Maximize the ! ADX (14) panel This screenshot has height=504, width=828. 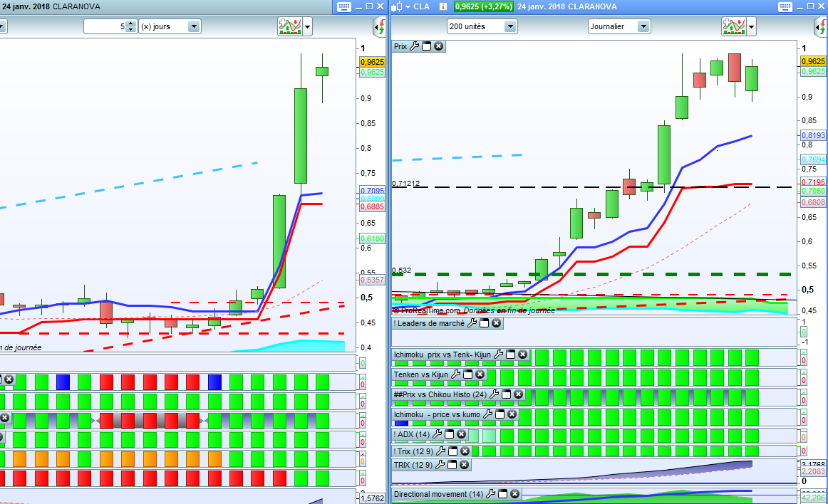tap(450, 434)
